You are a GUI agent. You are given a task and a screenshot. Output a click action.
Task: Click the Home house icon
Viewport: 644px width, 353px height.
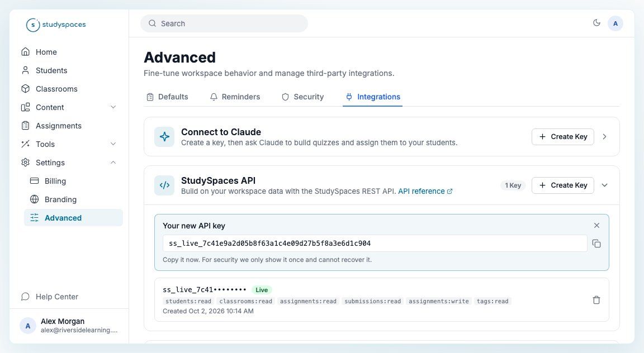26,52
